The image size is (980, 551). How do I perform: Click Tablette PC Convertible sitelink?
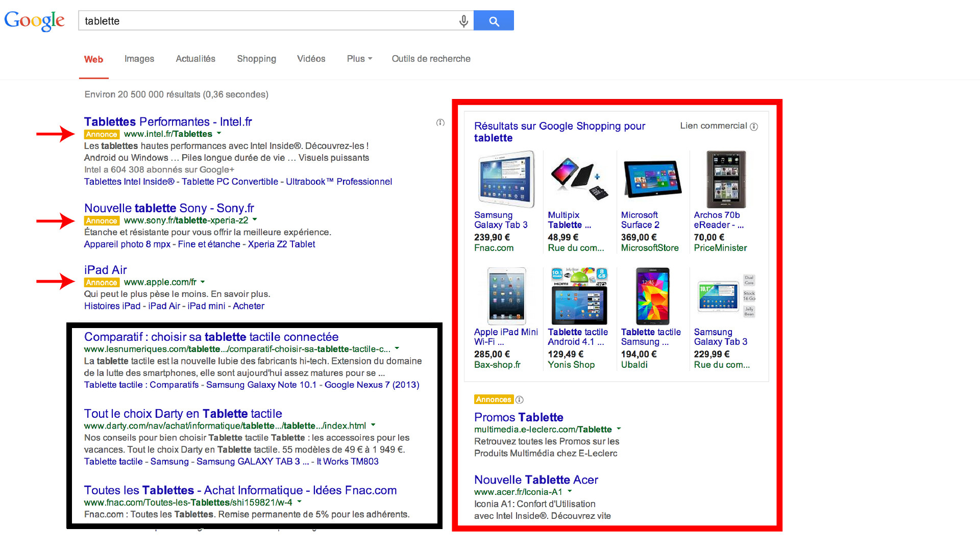pos(230,182)
